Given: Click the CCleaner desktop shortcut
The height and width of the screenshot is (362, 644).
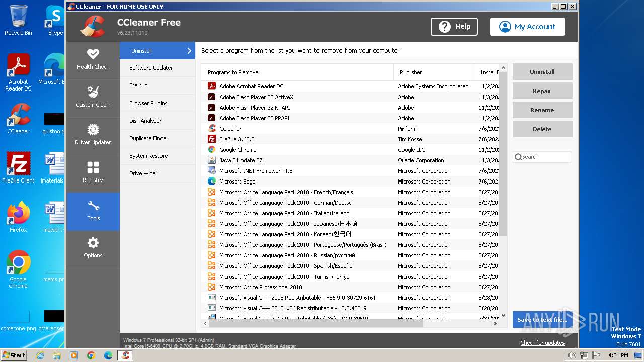Looking at the screenshot, I should tap(18, 119).
